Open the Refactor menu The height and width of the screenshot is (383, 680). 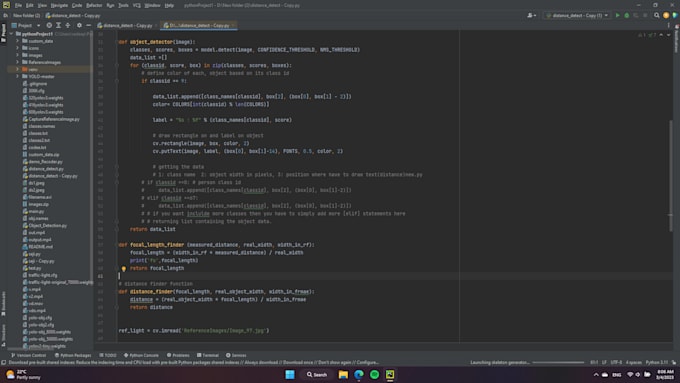pos(94,5)
